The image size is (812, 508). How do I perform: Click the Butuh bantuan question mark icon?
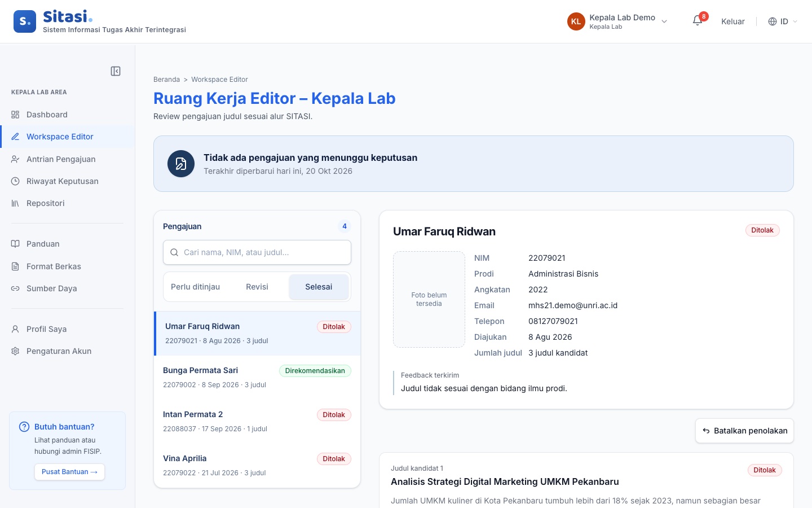(x=24, y=427)
